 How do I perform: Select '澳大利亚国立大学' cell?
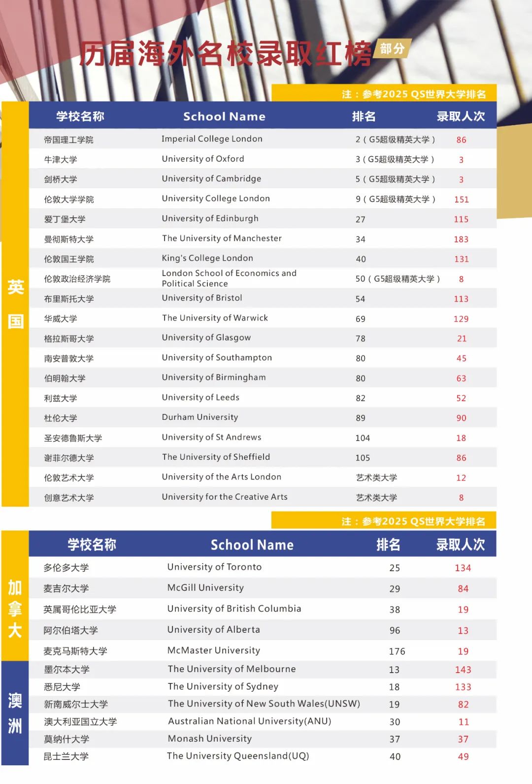[x=80, y=722]
